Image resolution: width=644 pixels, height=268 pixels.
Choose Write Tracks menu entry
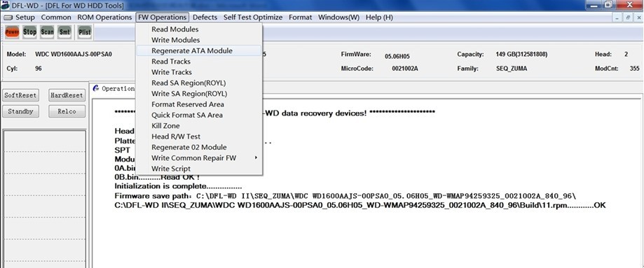199,72
